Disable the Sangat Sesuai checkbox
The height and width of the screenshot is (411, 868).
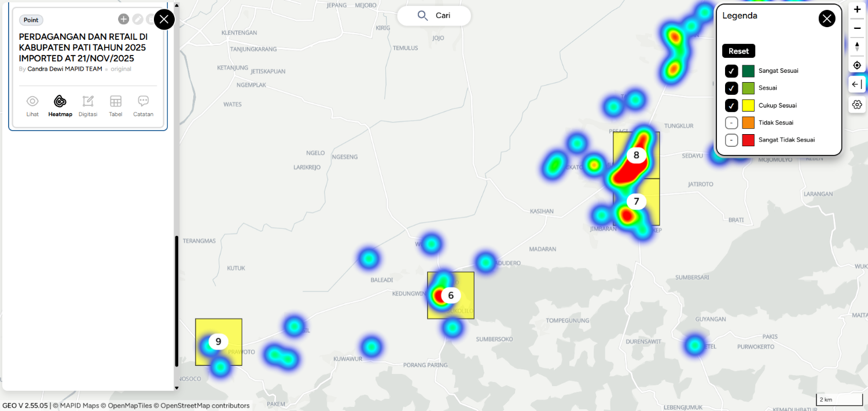tap(731, 71)
